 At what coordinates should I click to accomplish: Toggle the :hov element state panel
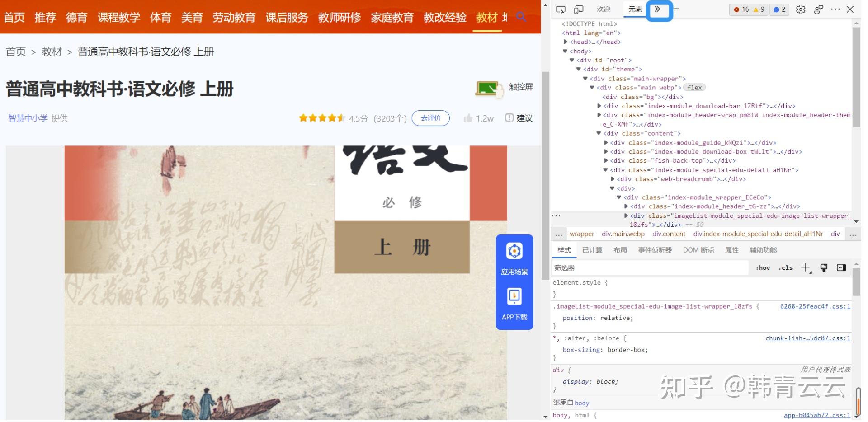click(763, 268)
